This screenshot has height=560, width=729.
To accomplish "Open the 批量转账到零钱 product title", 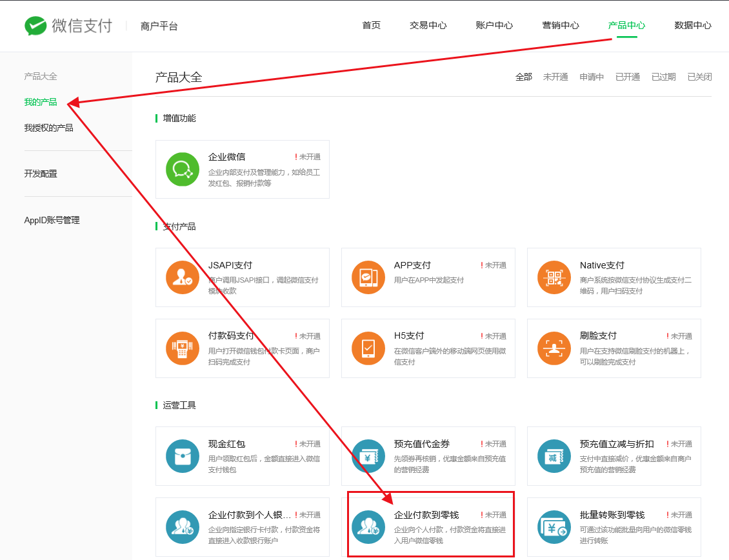I will (x=612, y=515).
